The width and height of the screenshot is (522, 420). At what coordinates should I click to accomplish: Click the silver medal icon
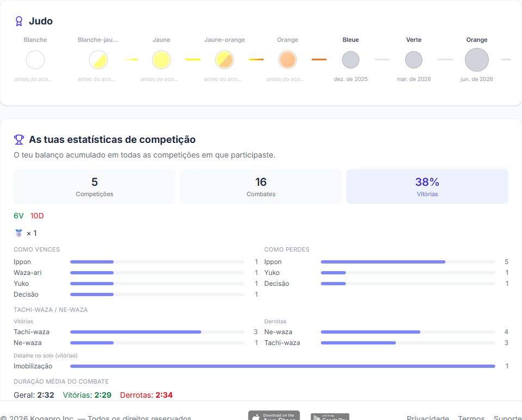[18, 233]
